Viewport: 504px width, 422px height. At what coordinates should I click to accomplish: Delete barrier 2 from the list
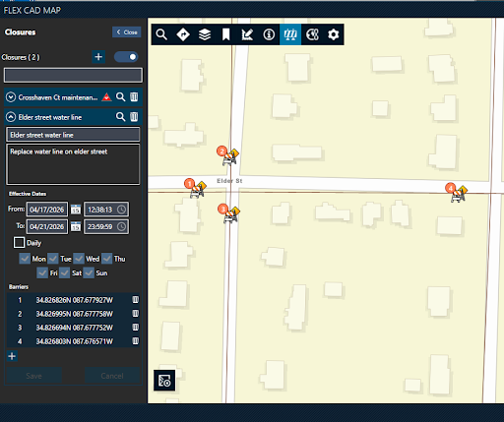tap(135, 314)
